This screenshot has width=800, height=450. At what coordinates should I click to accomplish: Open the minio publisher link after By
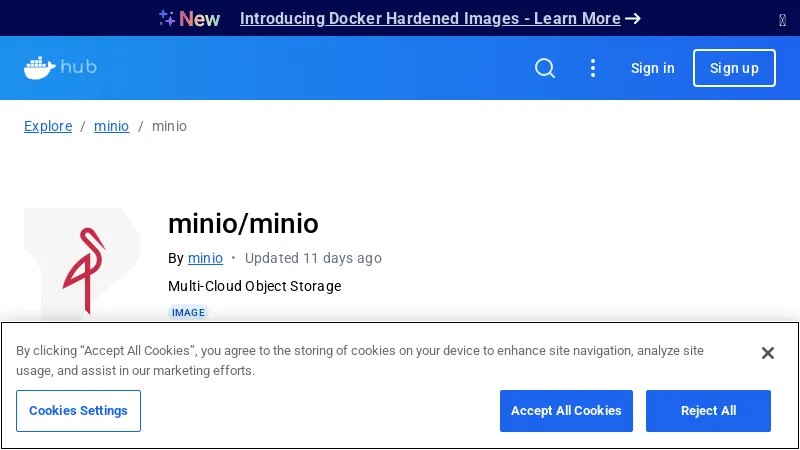205,258
